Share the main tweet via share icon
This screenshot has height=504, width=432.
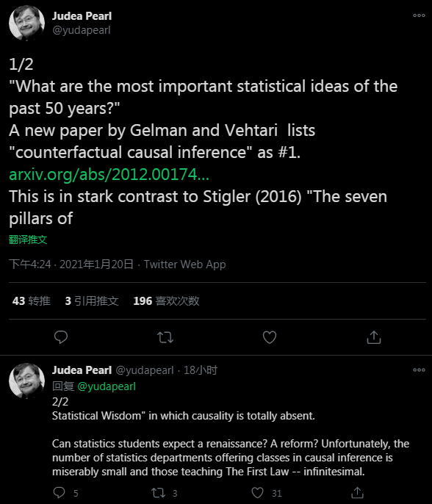pyautogui.click(x=374, y=337)
